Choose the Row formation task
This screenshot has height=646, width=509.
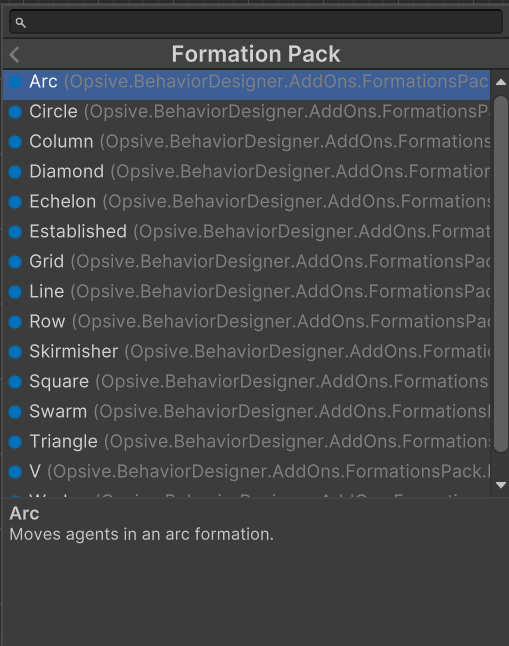pyautogui.click(x=246, y=321)
